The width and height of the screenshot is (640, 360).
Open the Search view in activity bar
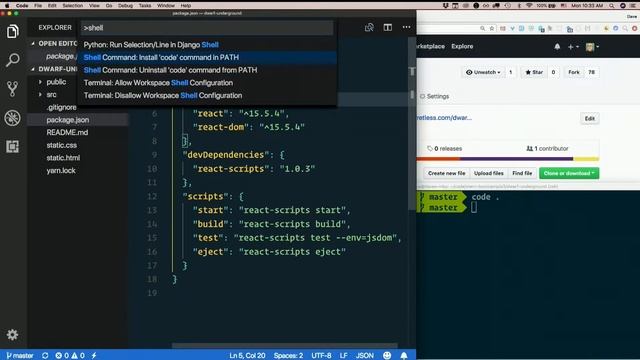13,60
